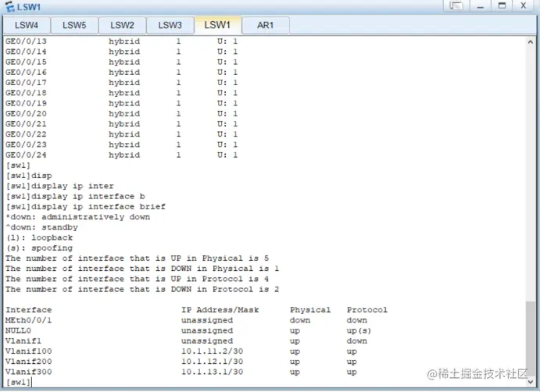Click the restore-down window icon
This screenshot has height=392, width=540.
coord(456,5)
